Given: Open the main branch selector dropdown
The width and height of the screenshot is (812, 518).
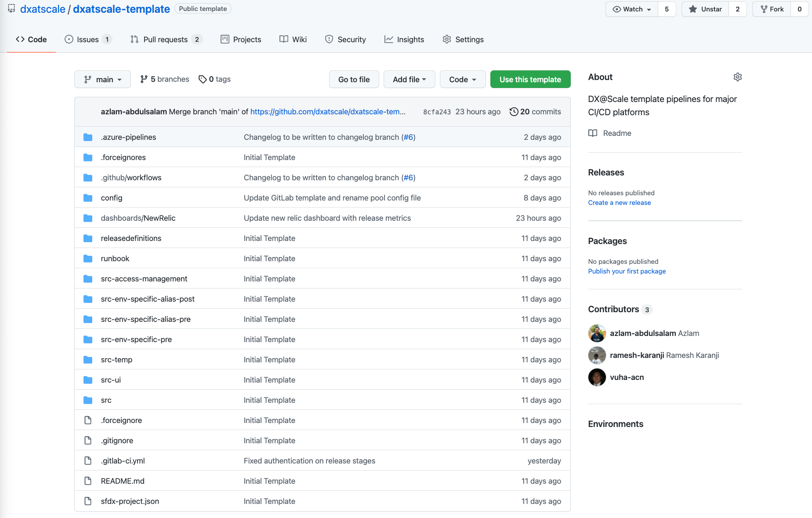Looking at the screenshot, I should pos(102,79).
